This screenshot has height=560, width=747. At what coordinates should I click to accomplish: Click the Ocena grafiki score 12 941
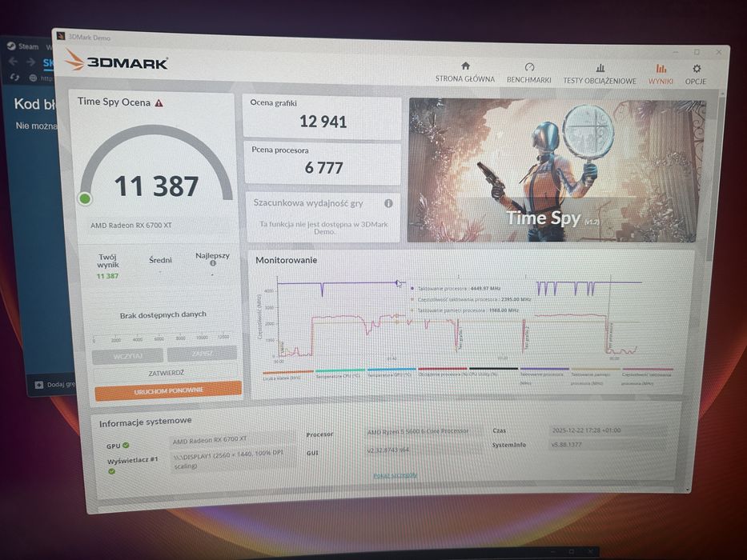coord(323,122)
